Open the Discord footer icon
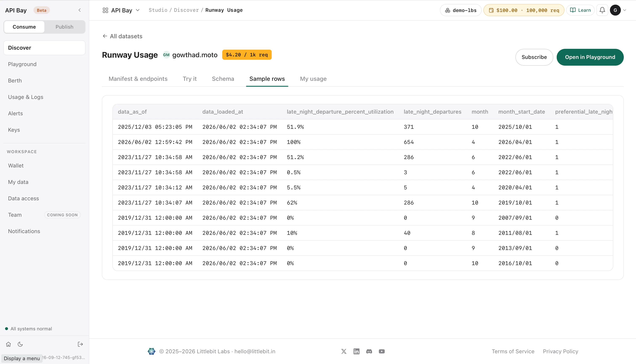Image resolution: width=636 pixels, height=364 pixels. [369, 351]
